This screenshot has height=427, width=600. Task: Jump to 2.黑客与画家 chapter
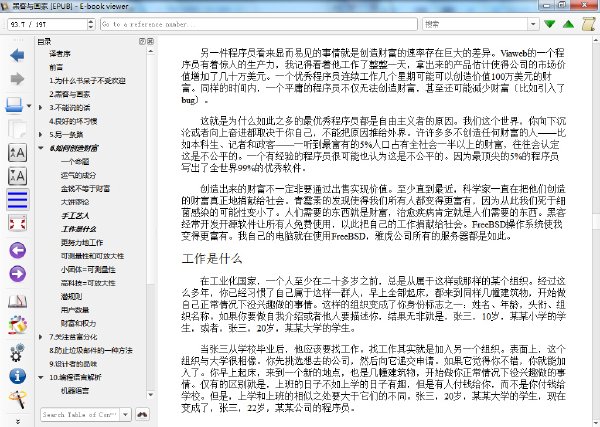pyautogui.click(x=70, y=94)
